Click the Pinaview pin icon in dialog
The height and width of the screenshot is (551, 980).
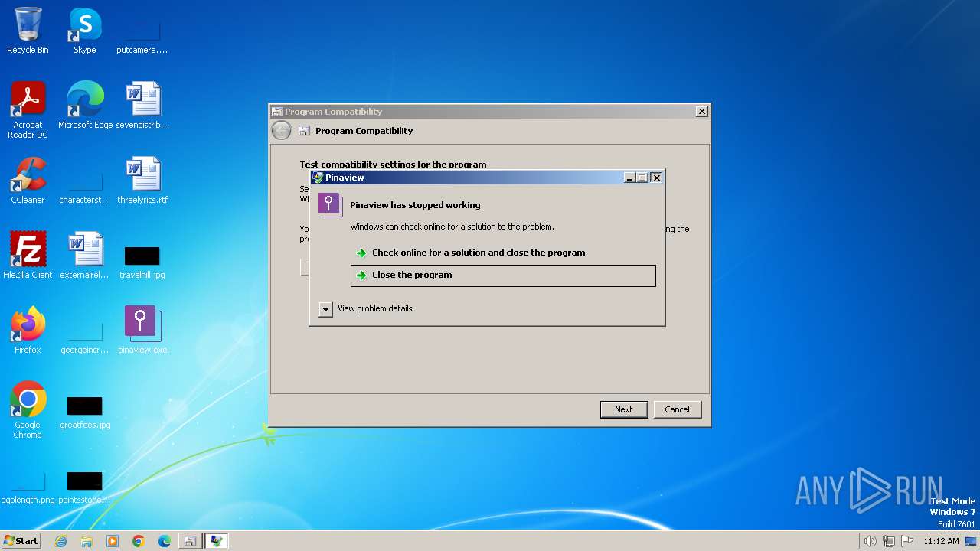pyautogui.click(x=330, y=204)
